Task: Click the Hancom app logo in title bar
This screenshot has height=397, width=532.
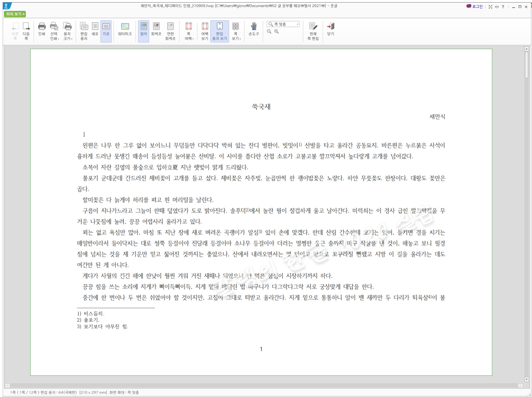Action: tap(7, 6)
